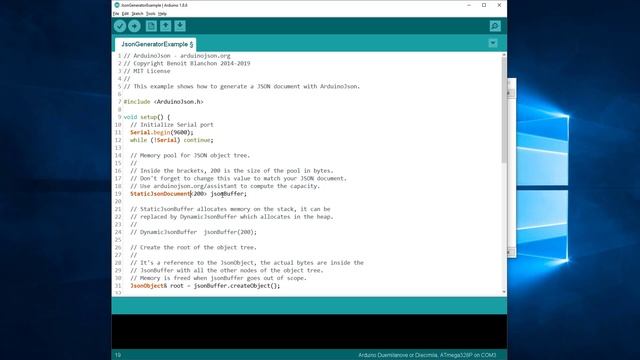Click "while (!Serial) continue;" line
This screenshot has width=640, height=360.
[x=172, y=140]
